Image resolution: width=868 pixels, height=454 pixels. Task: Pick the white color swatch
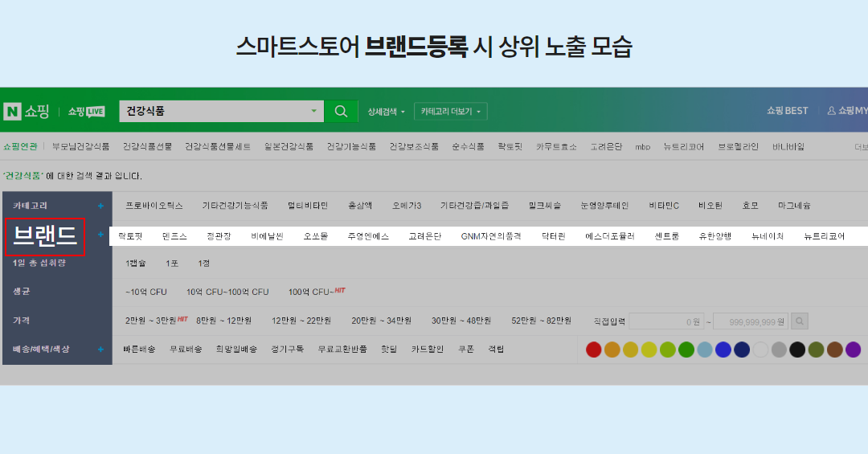(x=760, y=350)
